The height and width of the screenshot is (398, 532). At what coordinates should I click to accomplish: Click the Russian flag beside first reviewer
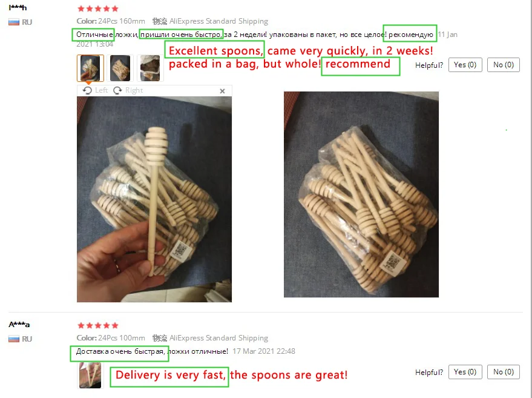click(x=14, y=22)
